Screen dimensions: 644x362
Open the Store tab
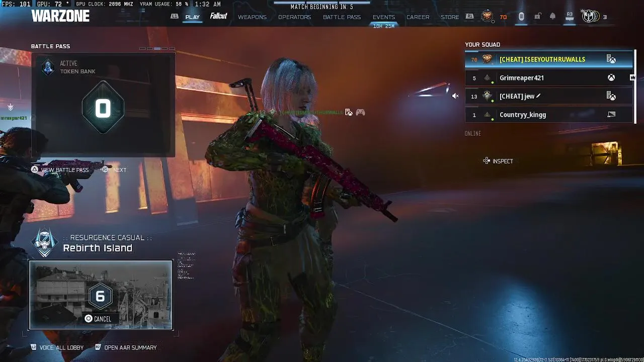coord(450,17)
